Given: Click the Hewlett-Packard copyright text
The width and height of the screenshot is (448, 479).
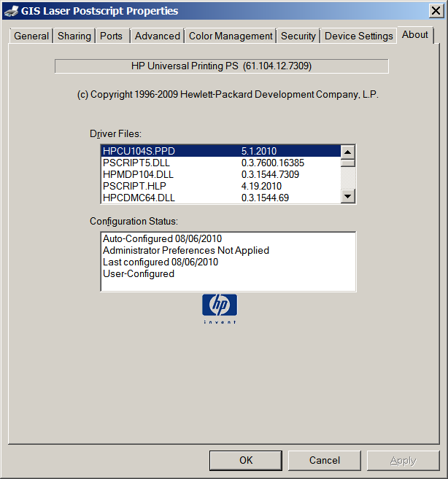Looking at the screenshot, I should (x=228, y=94).
